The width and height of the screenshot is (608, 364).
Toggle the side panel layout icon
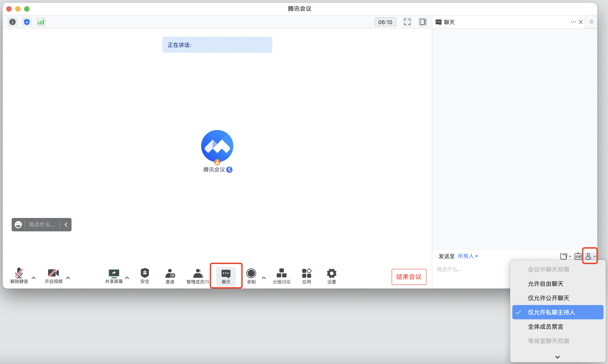423,22
